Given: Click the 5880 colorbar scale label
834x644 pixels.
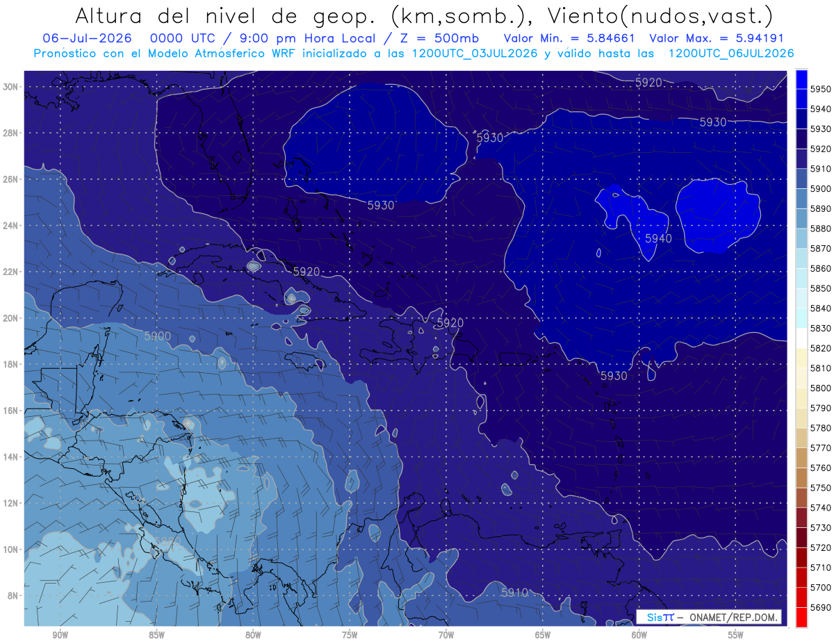Looking at the screenshot, I should coord(820,229).
